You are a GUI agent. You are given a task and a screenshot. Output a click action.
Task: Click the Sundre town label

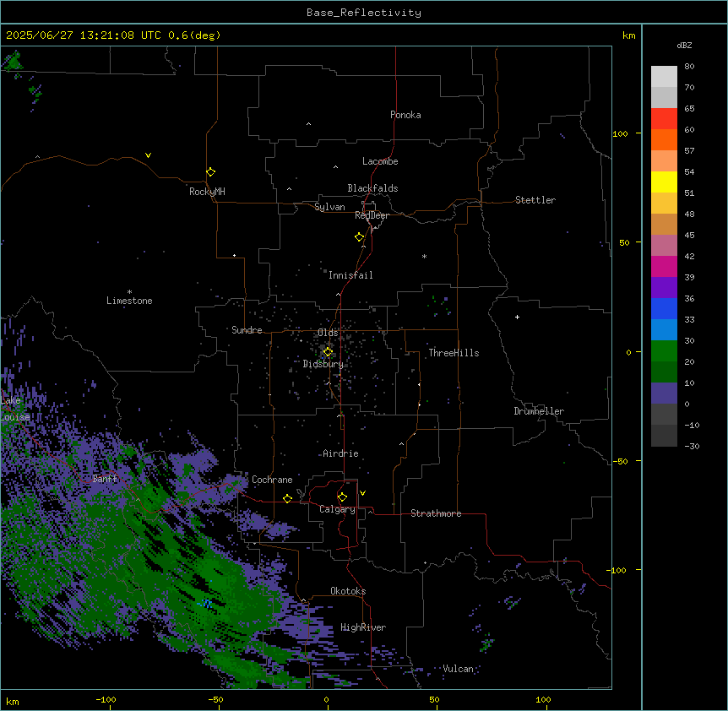pos(247,330)
